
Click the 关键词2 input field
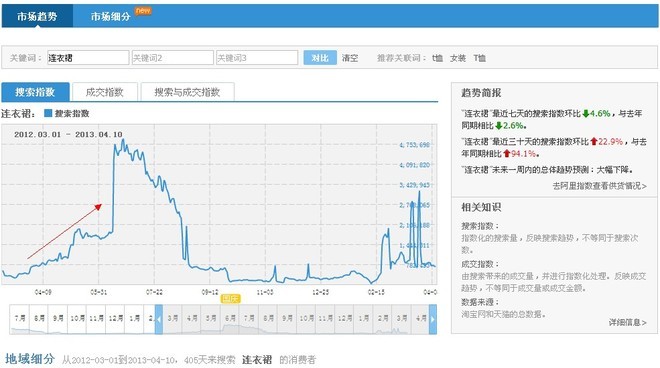[x=173, y=58]
